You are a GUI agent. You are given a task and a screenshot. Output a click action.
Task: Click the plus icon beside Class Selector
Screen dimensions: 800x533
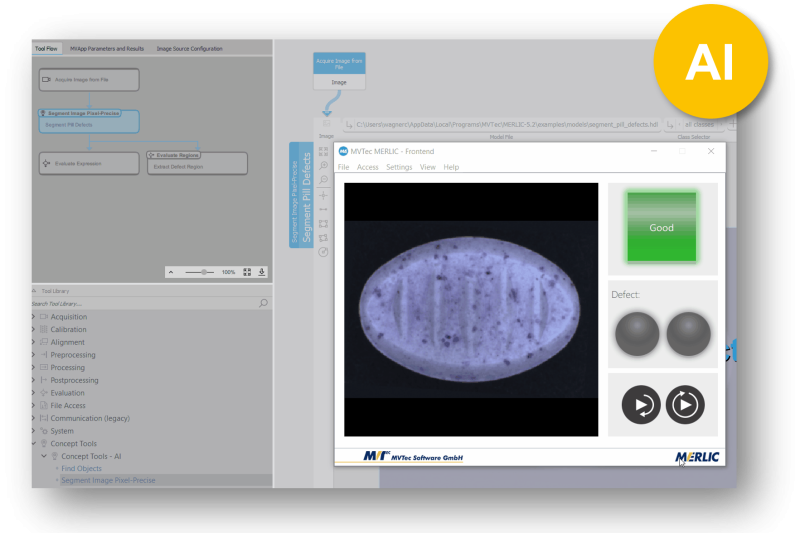pyautogui.click(x=732, y=124)
